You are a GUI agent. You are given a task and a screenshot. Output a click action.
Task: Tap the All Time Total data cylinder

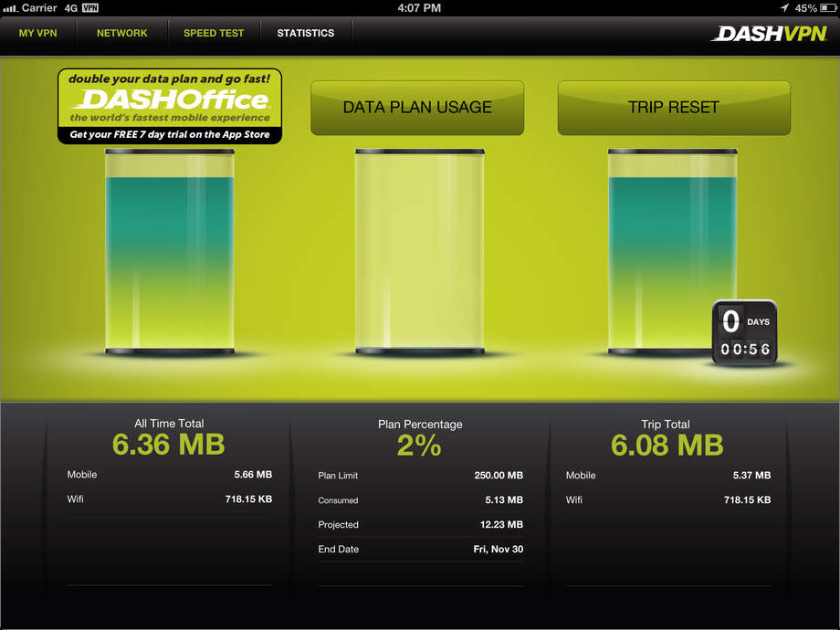[x=170, y=252]
